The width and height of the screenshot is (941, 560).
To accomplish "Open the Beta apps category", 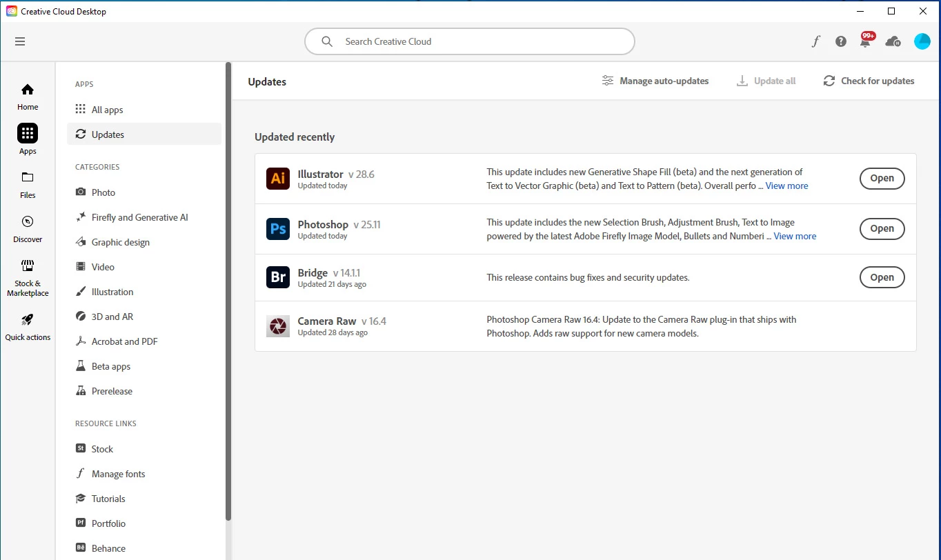I will click(x=144, y=366).
